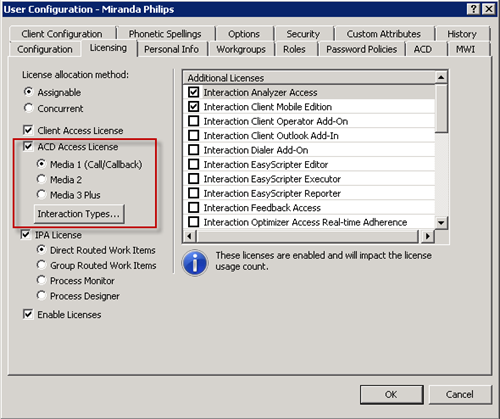Screen dimensions: 500x419
Task: Check Interaction Client Outlook Add-In
Action: [194, 135]
